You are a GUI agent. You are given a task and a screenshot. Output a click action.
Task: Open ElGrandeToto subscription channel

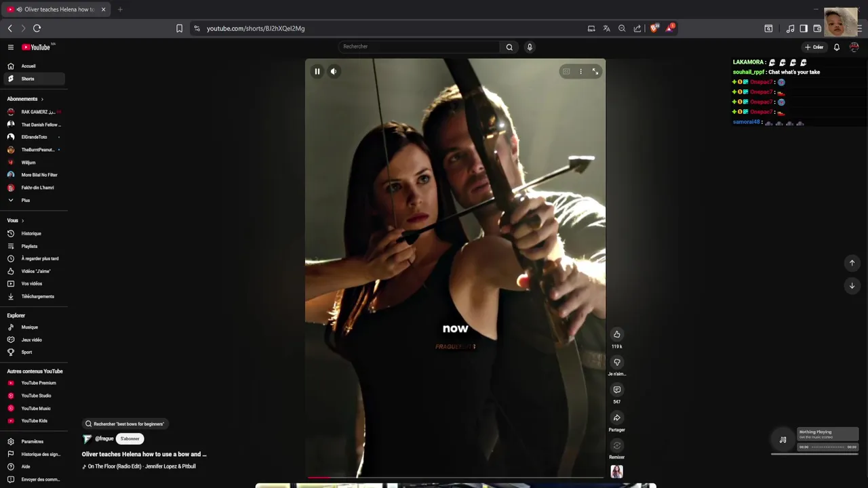(34, 137)
